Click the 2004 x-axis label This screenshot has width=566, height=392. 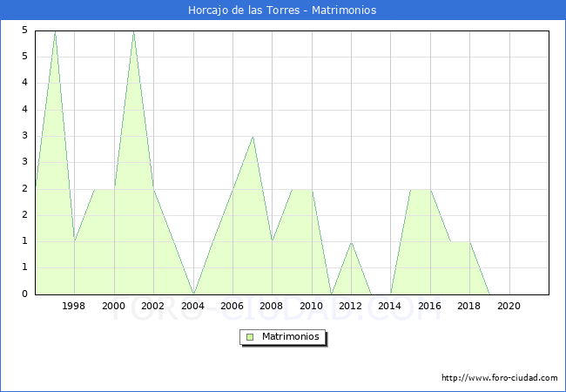coord(192,306)
